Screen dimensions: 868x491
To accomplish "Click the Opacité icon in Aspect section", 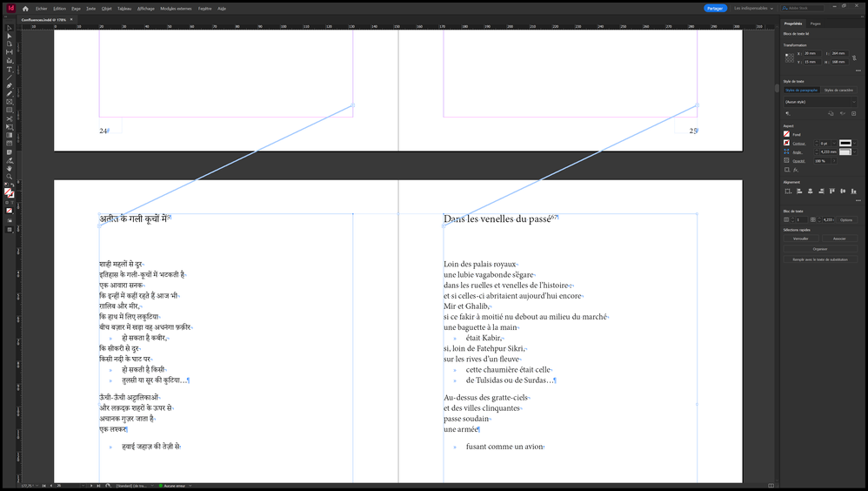I will pos(786,161).
